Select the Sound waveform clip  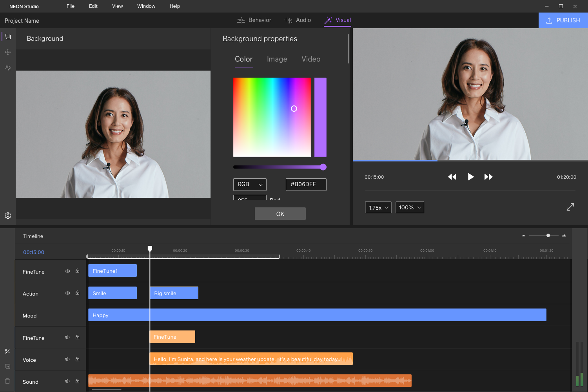point(250,381)
